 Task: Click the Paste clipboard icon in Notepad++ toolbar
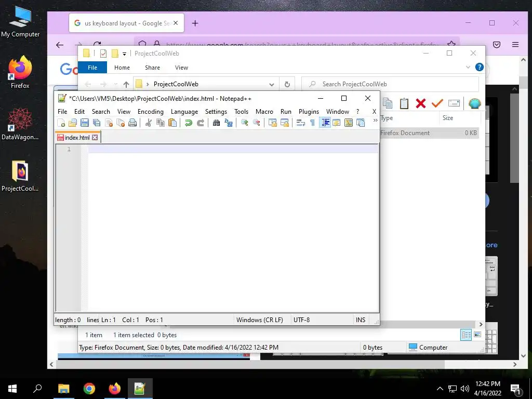172,123
